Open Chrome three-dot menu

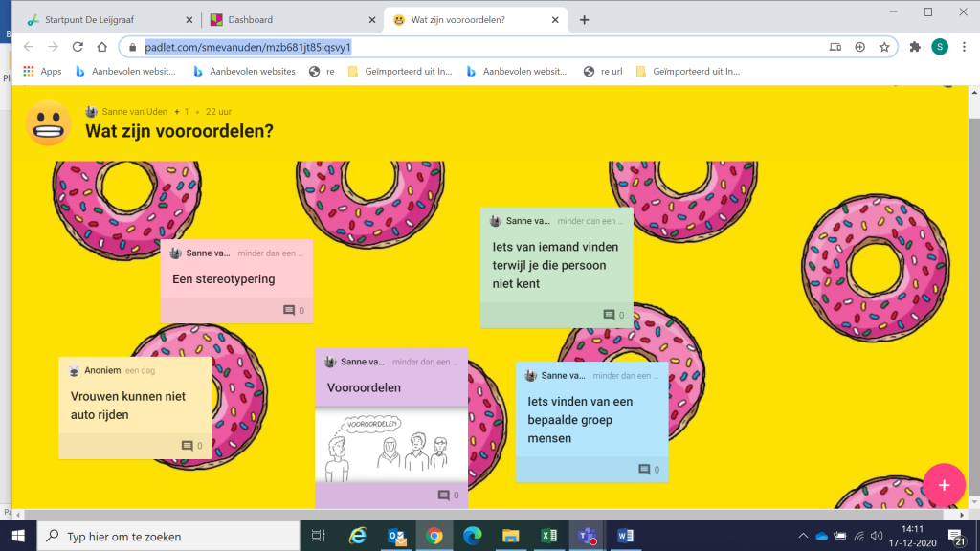(x=964, y=47)
